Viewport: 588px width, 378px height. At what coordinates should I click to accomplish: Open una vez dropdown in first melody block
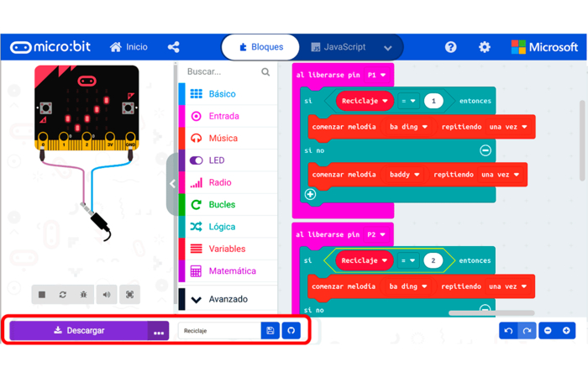coord(508,127)
